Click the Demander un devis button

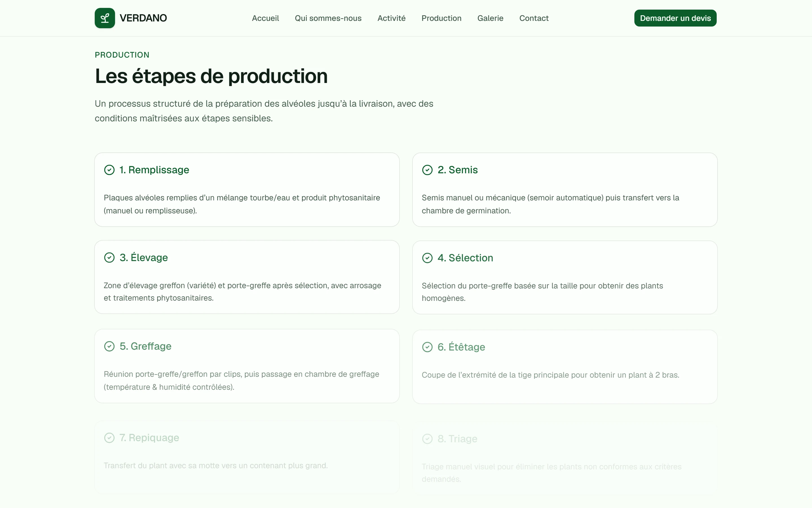(676, 18)
